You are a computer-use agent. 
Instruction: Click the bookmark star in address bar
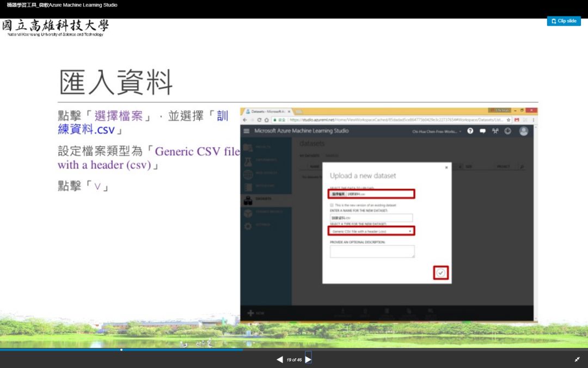[508, 120]
